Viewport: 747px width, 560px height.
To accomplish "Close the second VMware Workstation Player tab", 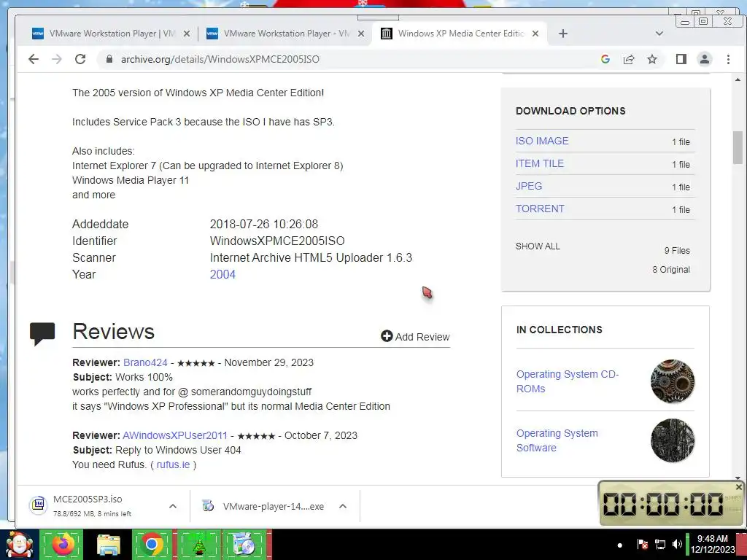I will point(361,34).
